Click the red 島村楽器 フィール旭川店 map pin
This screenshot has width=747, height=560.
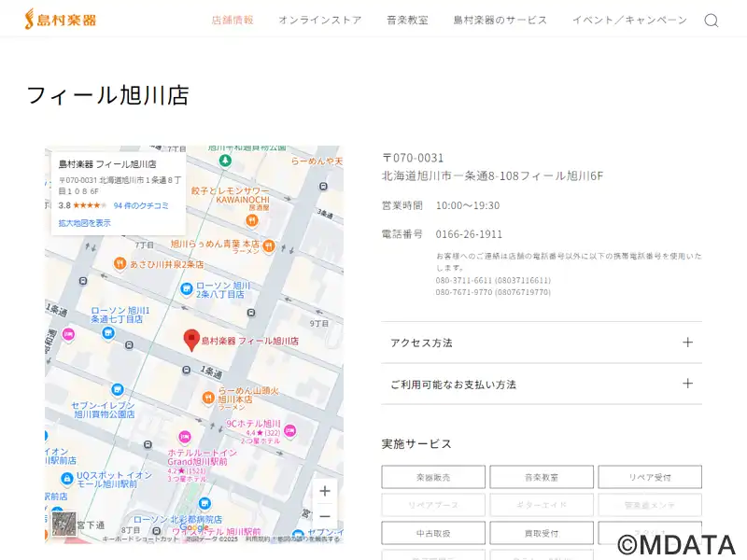191,340
